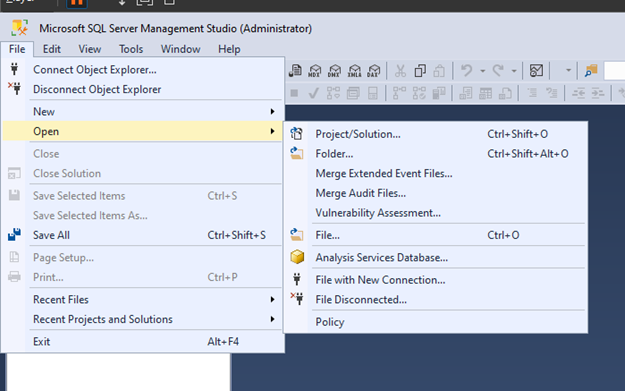Click the Copy toolbar icon
Viewport: 625px width, 391px height.
[420, 71]
